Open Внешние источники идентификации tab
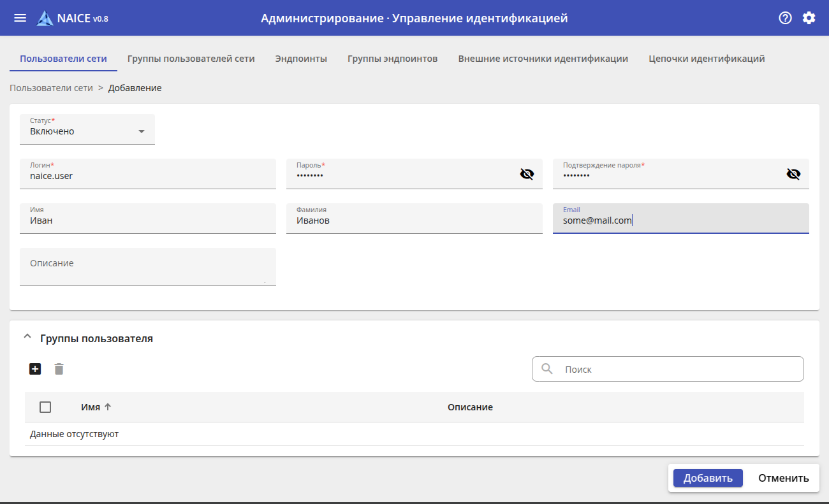 (x=543, y=59)
